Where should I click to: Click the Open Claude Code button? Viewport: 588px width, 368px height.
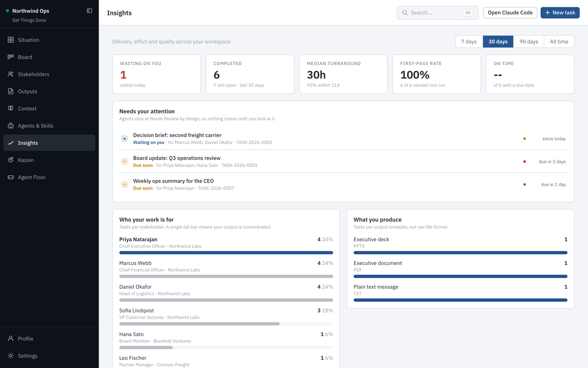click(510, 13)
